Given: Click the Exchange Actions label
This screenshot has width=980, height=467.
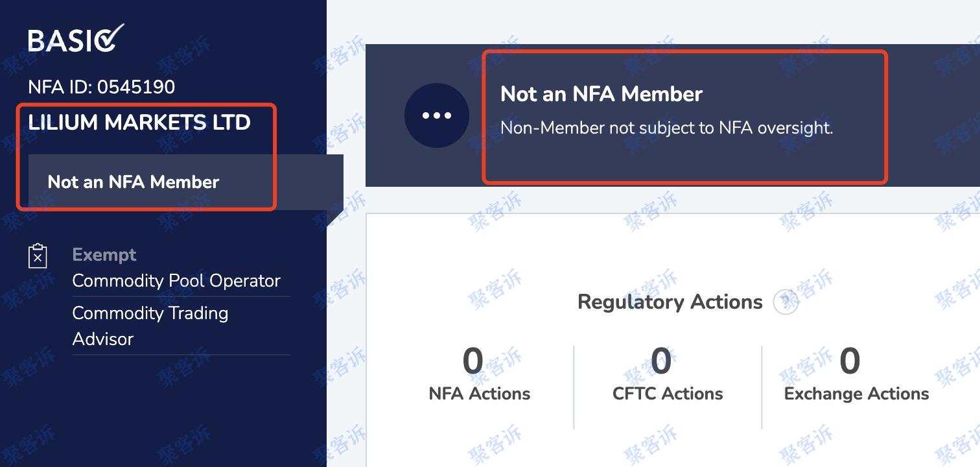Looking at the screenshot, I should coord(856,394).
